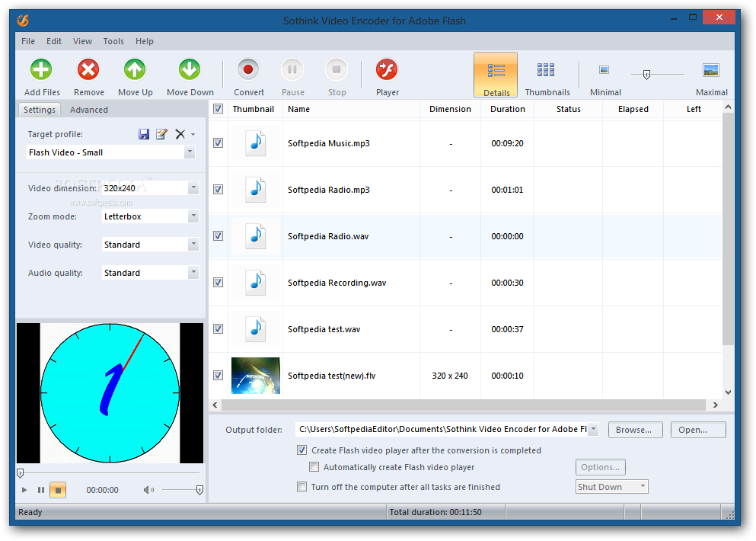Select the Settings tab
This screenshot has height=541, width=756.
[40, 110]
